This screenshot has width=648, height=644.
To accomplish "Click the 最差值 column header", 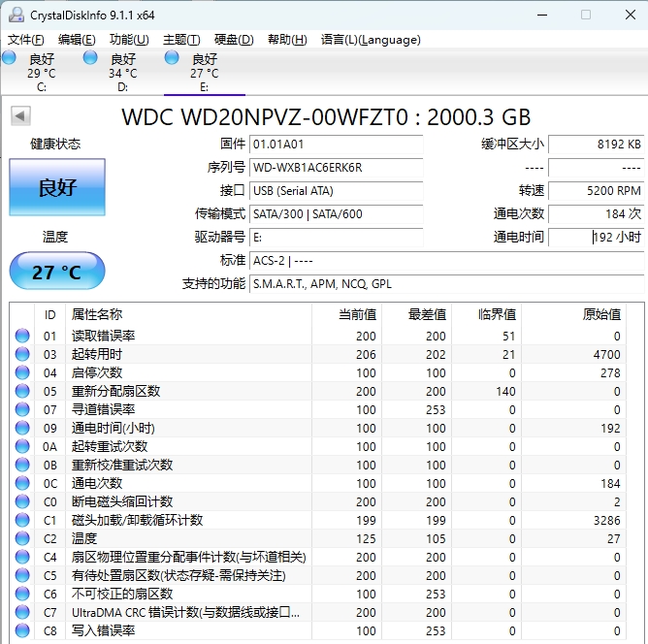I will 416,314.
